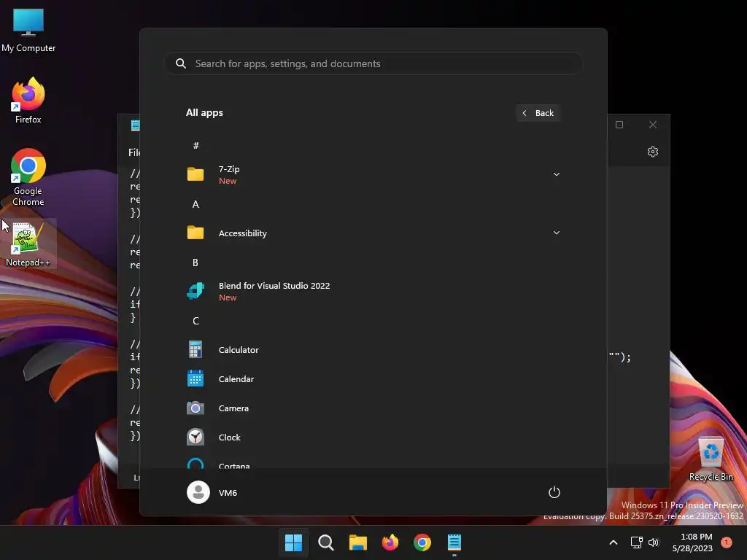The height and width of the screenshot is (560, 747).
Task: Select the Accessibility label text
Action: pos(242,233)
